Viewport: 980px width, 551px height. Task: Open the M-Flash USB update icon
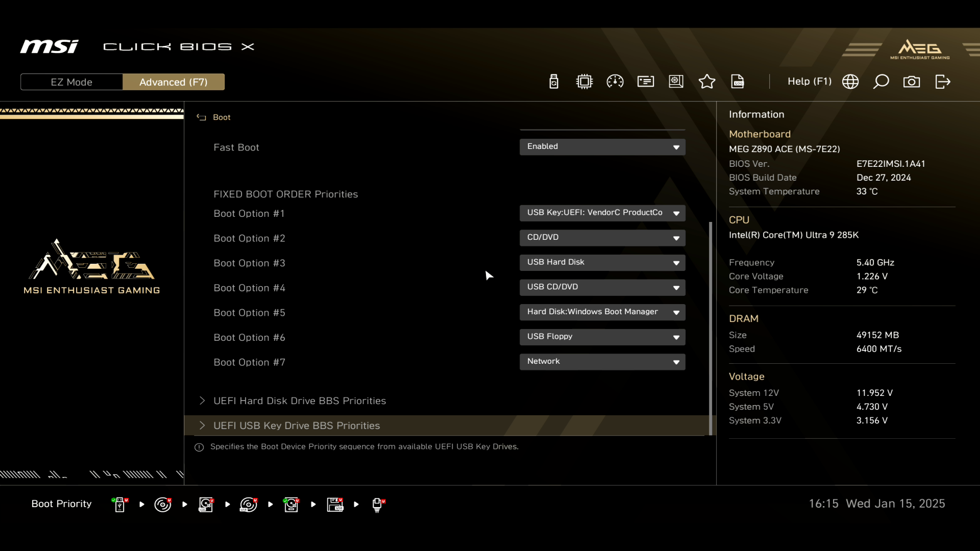tap(554, 82)
